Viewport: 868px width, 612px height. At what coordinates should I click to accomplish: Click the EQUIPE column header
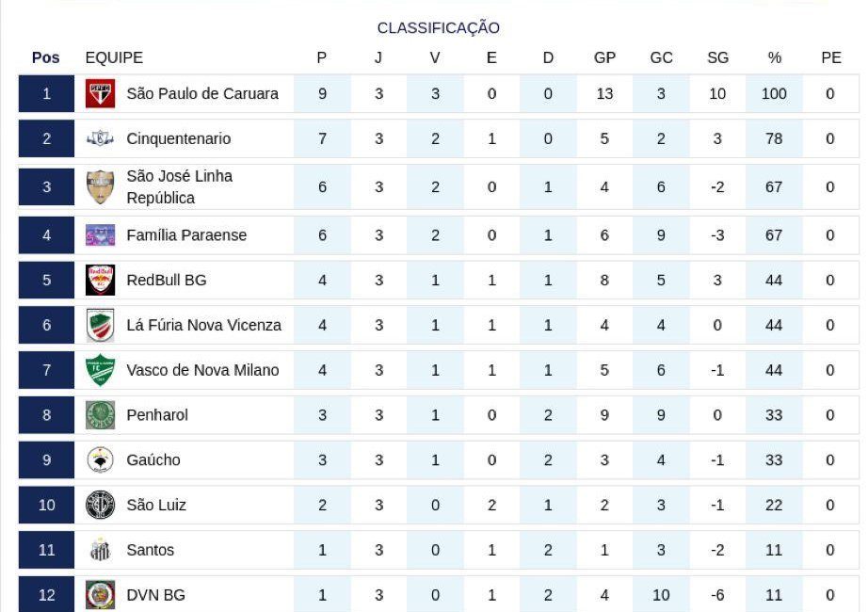pos(114,57)
